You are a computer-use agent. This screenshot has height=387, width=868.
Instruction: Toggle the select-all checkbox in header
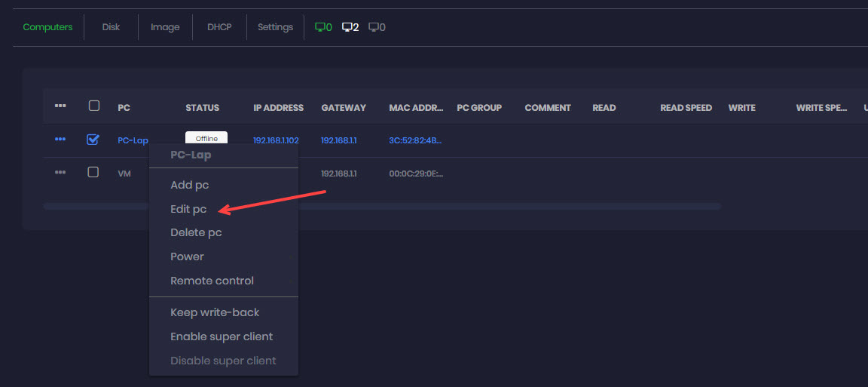93,106
